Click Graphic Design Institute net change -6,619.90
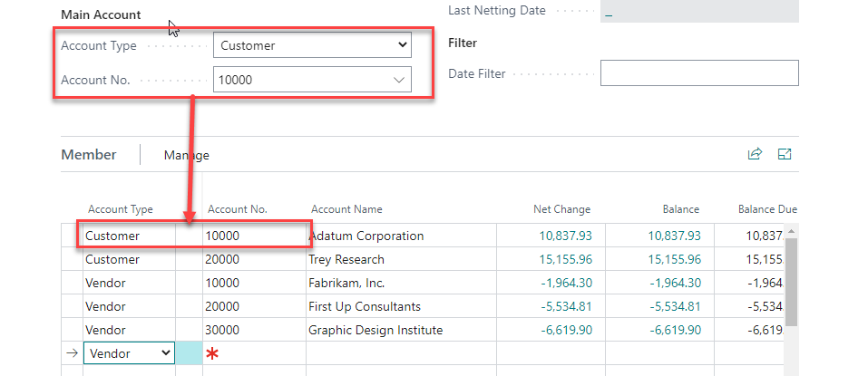Viewport: 868px width, 376px height. point(566,330)
